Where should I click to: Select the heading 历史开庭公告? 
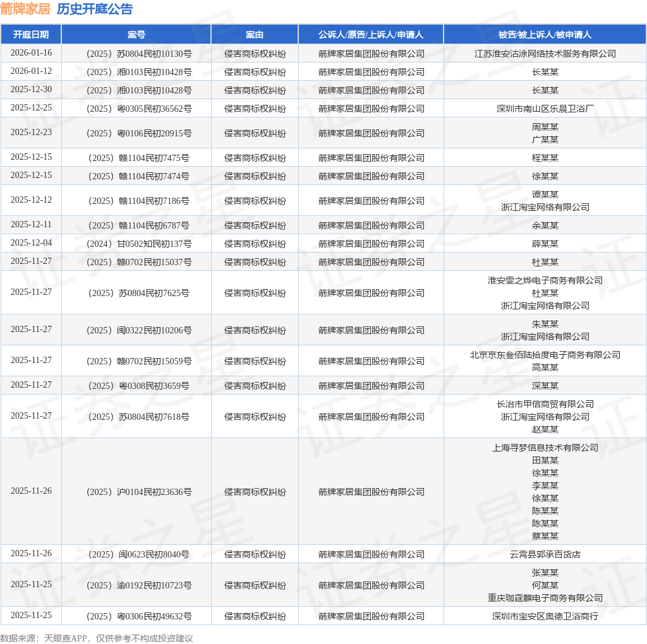(95, 9)
